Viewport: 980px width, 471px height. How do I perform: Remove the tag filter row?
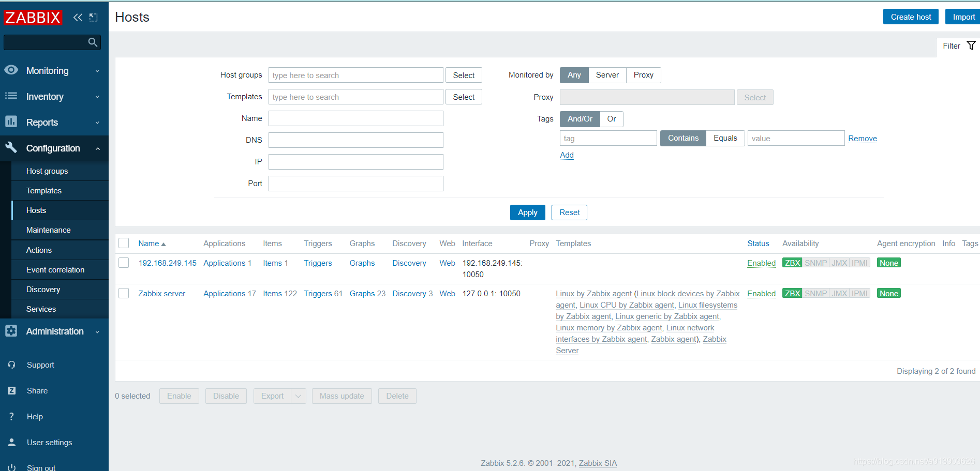(x=863, y=139)
